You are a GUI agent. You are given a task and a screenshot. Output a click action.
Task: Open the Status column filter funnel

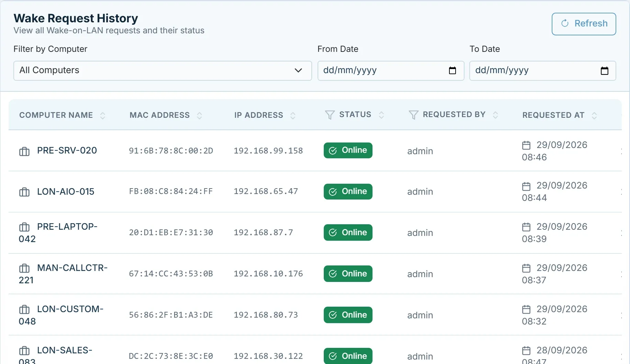tap(330, 115)
